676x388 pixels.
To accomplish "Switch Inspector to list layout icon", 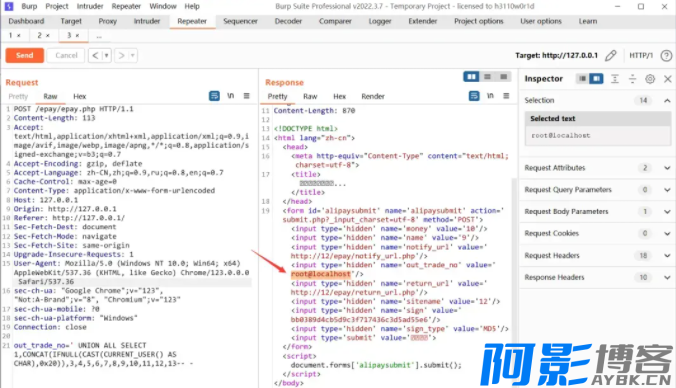I will [582, 78].
